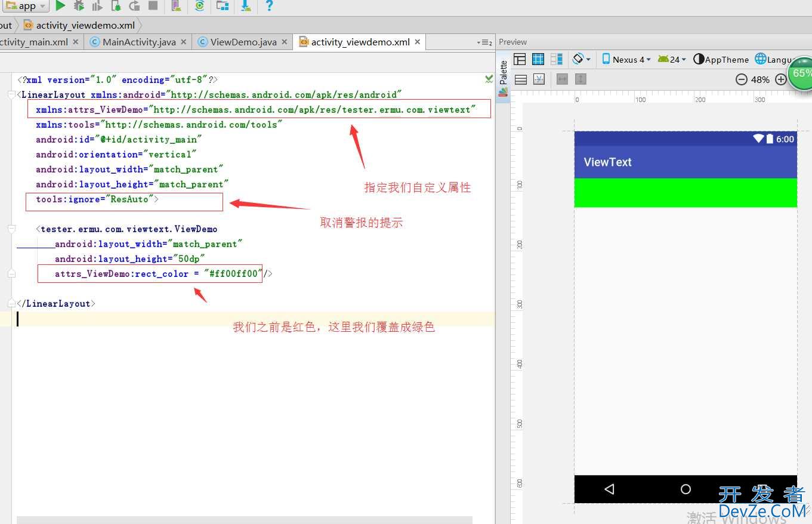Zoom in the layout preview
This screenshot has height=524, width=812.
pos(780,79)
